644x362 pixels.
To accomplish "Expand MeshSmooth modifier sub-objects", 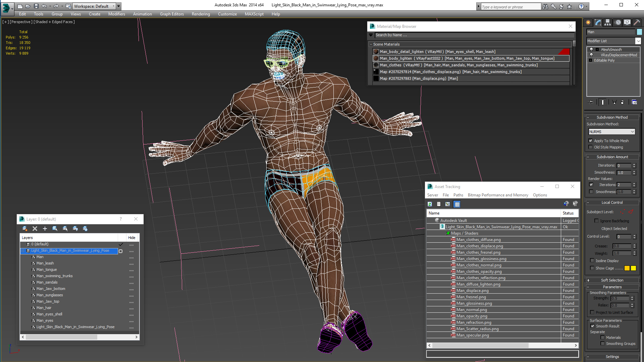I will (597, 50).
